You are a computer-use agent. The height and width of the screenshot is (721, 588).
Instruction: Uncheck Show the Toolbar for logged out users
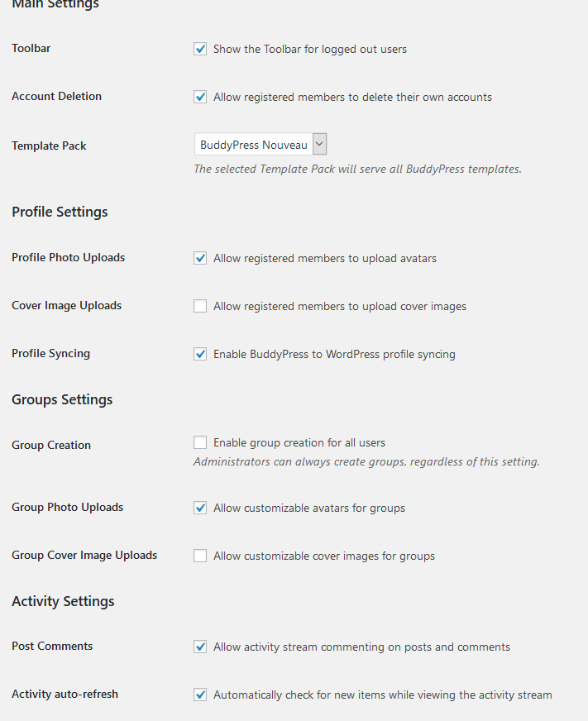tap(200, 49)
